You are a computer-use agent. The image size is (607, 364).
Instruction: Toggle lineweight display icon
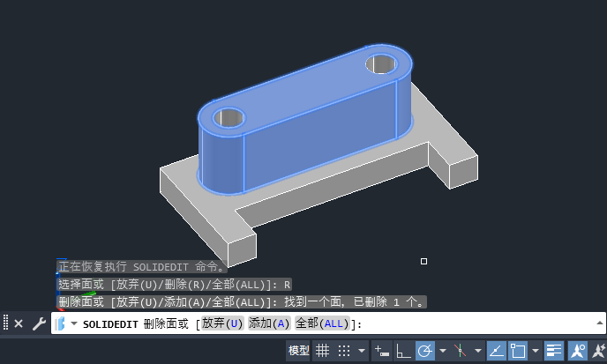[x=553, y=351]
